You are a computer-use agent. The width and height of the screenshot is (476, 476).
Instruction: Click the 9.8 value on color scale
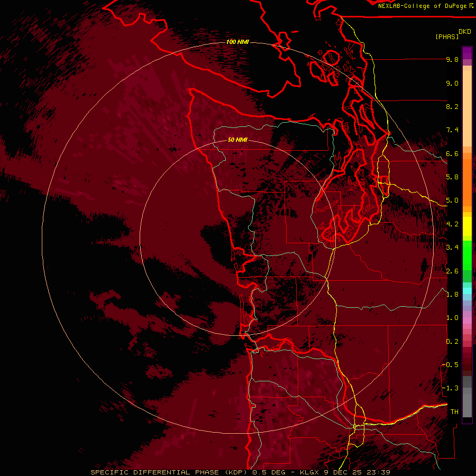click(x=452, y=59)
